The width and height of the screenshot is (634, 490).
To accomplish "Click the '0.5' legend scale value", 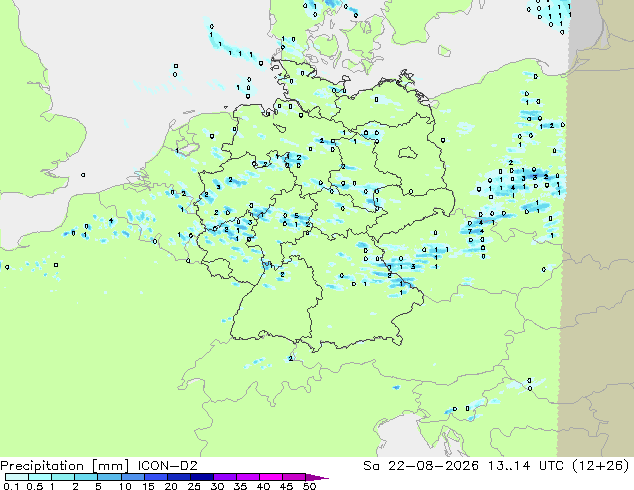I will tap(34, 486).
